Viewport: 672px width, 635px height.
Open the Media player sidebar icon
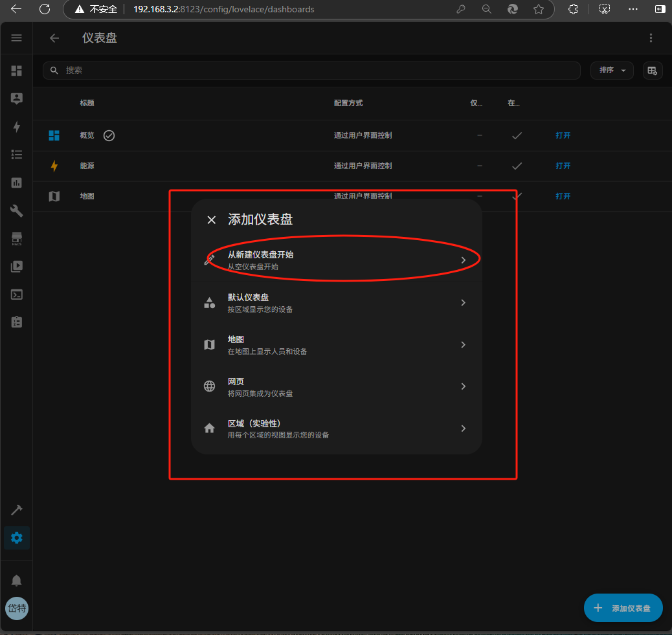[17, 266]
